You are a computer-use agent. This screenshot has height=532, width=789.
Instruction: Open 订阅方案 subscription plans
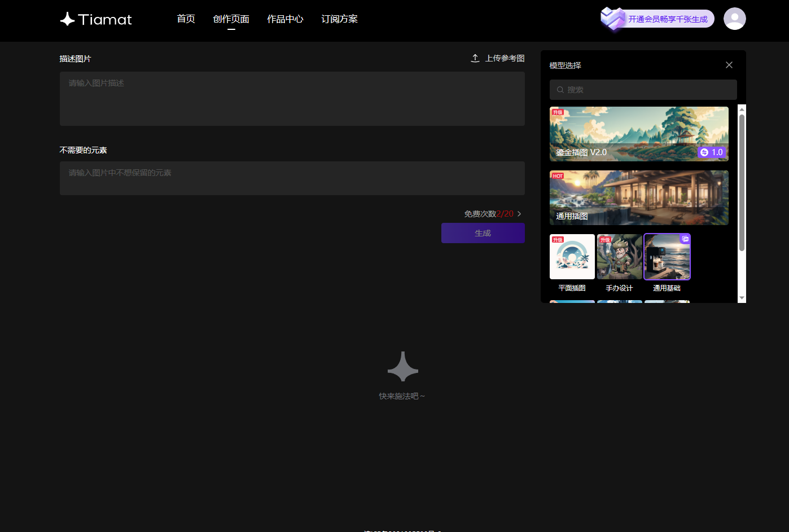[339, 19]
